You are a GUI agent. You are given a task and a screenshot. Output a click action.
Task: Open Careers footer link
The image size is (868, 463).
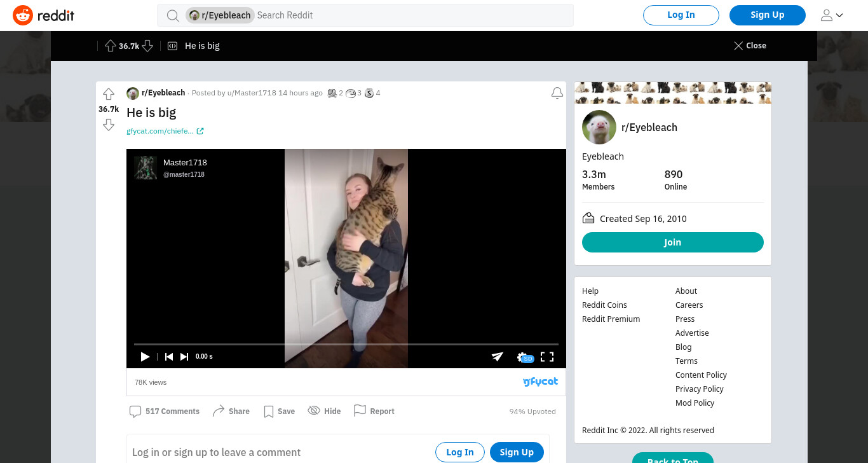[689, 305]
